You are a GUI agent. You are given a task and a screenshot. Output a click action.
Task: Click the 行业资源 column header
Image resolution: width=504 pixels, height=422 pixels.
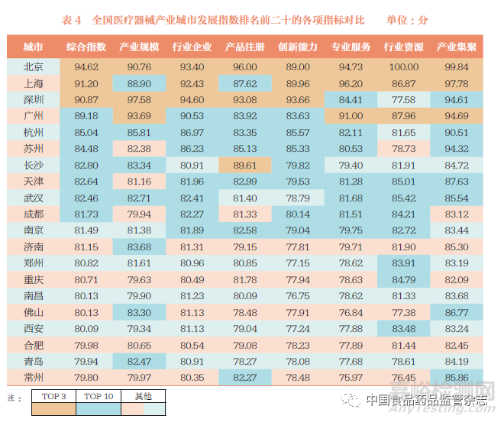tap(403, 47)
